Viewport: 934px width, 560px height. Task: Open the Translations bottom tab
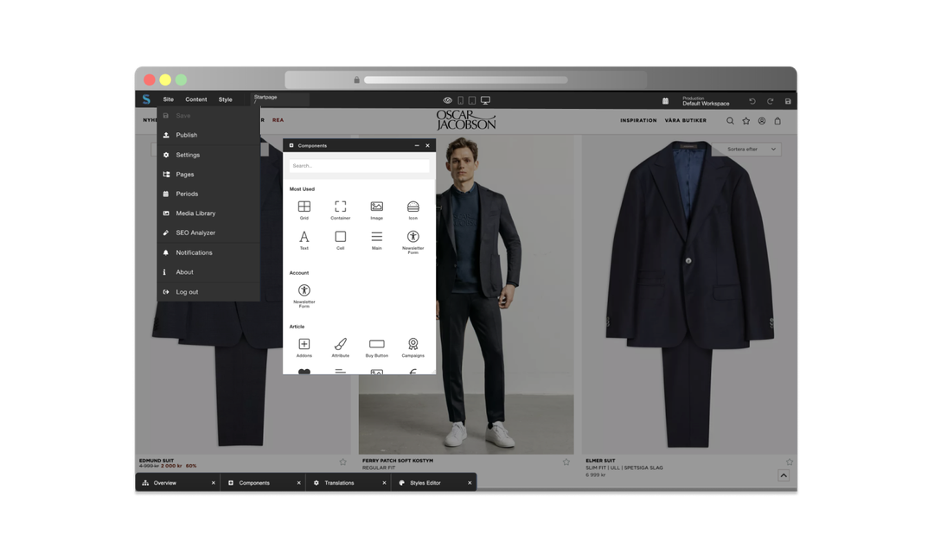339,483
